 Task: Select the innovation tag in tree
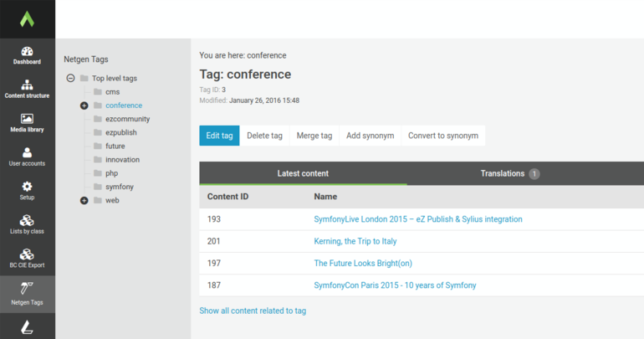pos(122,159)
